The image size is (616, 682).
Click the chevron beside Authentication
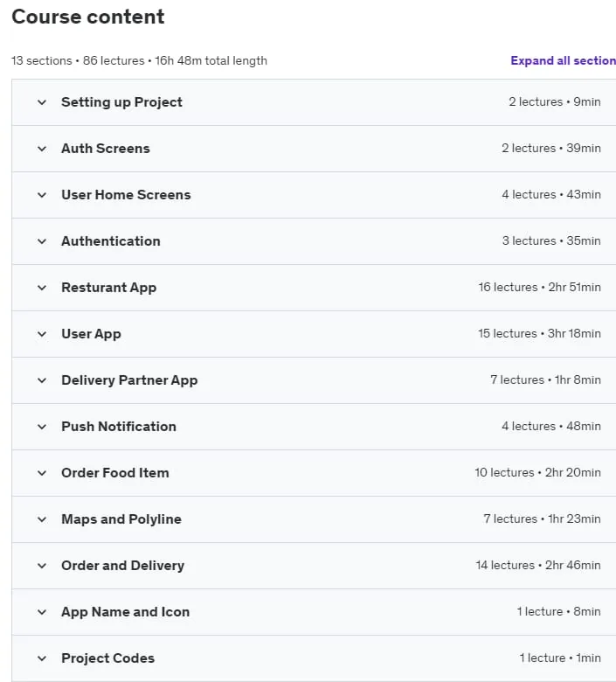[x=42, y=241]
